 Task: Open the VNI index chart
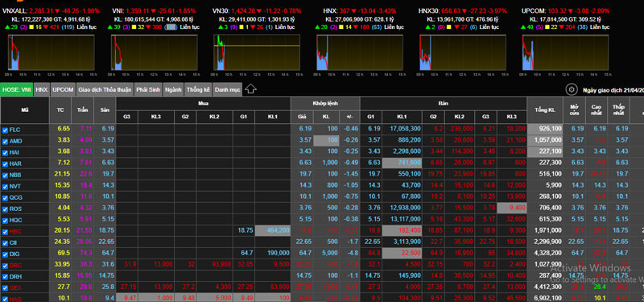[x=154, y=53]
